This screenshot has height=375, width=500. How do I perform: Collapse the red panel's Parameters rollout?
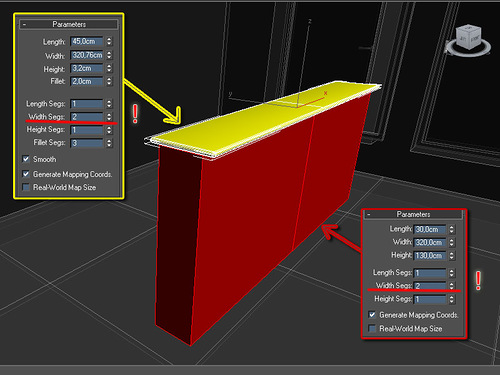click(x=369, y=214)
